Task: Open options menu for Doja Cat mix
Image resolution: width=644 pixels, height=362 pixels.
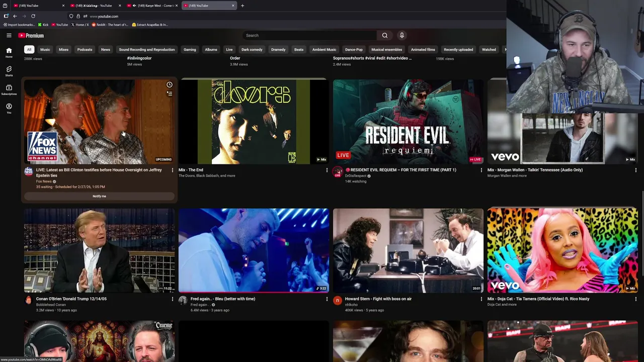Action: (x=636, y=299)
